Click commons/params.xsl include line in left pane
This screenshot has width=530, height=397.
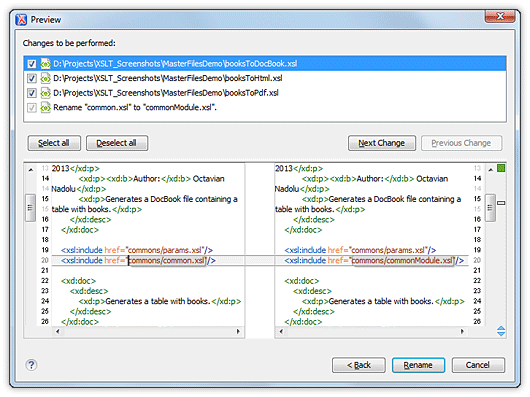coord(137,250)
